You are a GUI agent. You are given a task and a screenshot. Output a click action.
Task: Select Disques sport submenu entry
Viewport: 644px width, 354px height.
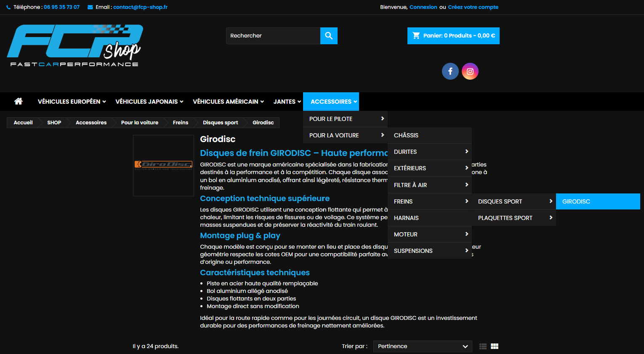tap(514, 201)
